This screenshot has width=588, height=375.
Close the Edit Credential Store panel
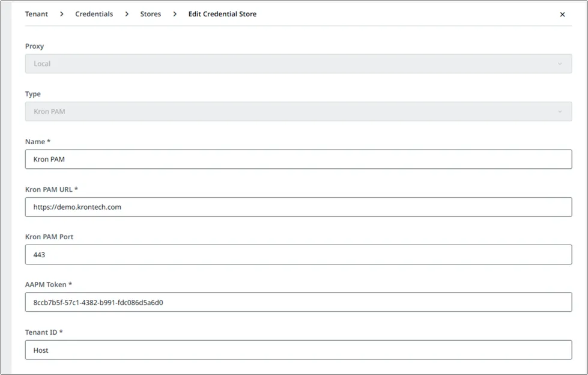point(562,14)
